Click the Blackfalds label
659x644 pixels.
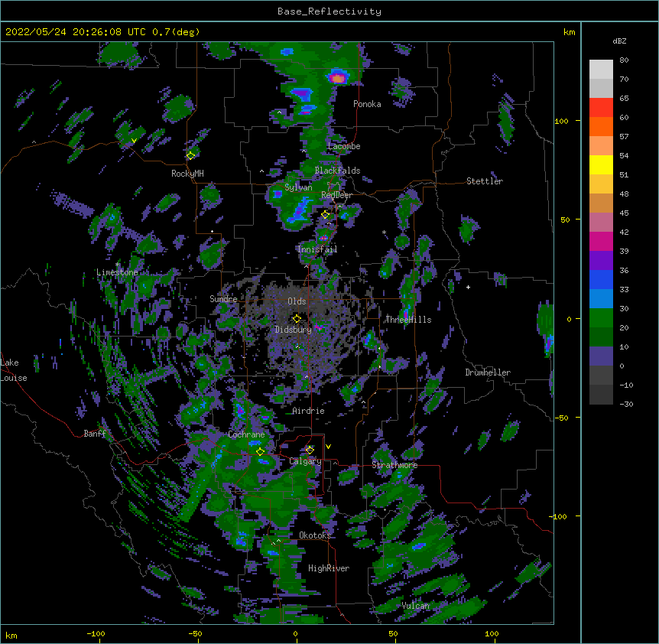click(x=337, y=171)
